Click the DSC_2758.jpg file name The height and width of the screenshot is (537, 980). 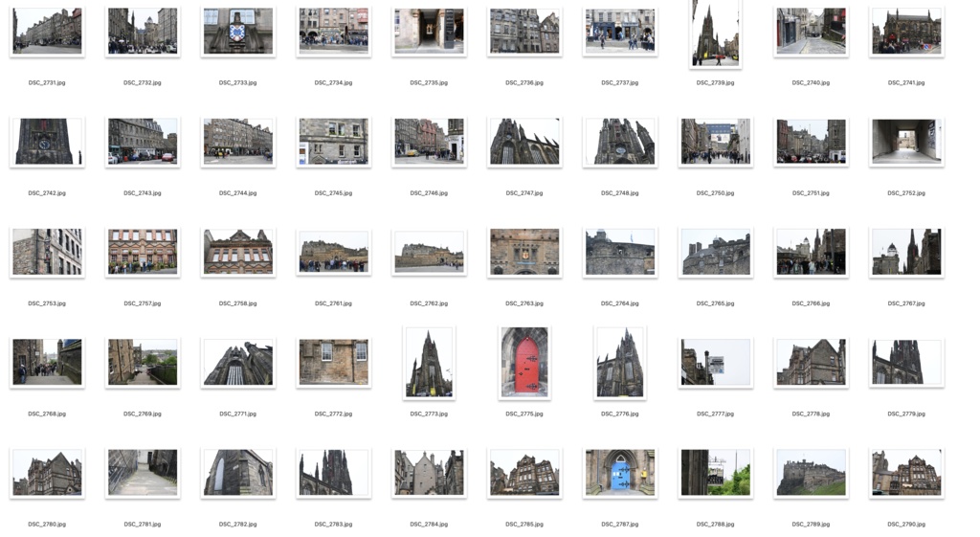click(x=238, y=303)
